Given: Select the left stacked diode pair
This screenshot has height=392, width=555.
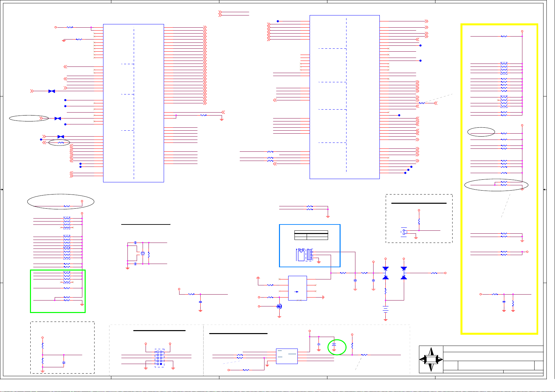Looking at the screenshot, I should tap(385, 273).
